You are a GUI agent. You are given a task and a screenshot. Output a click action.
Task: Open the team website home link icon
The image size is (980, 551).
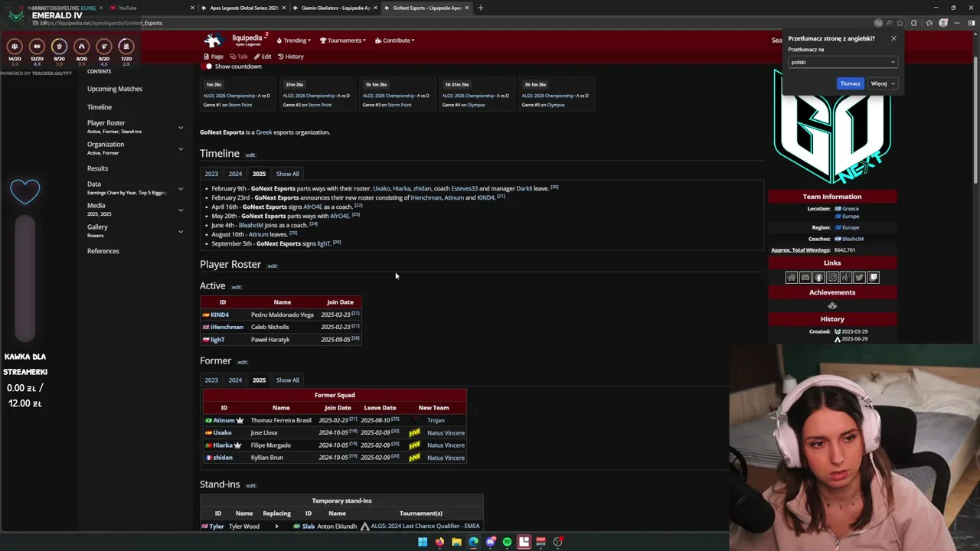792,278
